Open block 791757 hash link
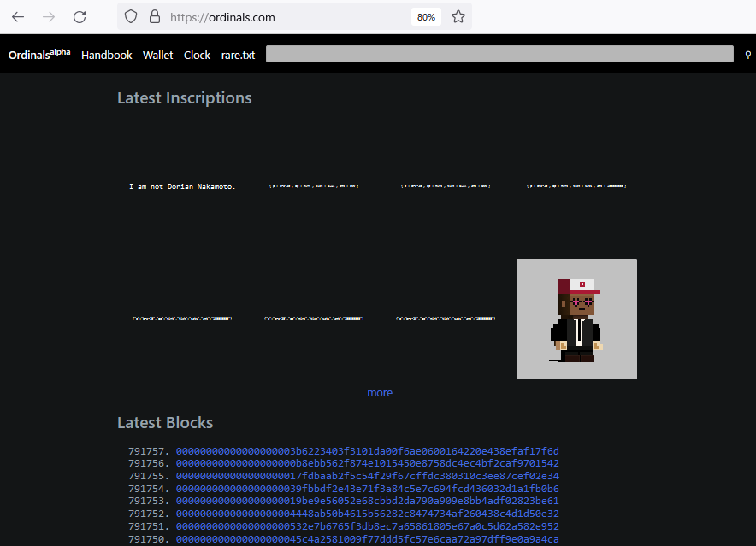 pyautogui.click(x=367, y=451)
